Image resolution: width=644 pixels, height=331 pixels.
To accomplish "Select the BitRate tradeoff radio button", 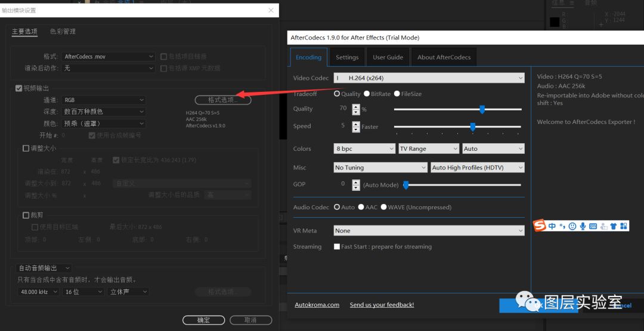I will tap(367, 94).
